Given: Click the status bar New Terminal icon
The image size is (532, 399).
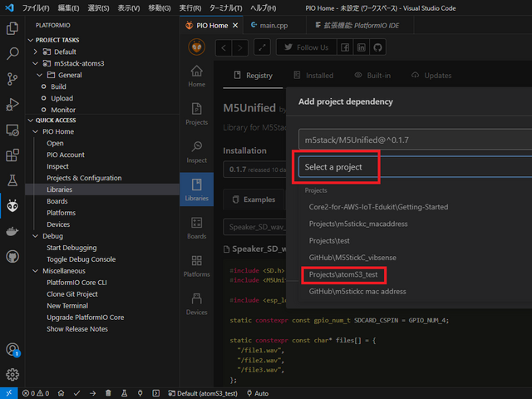Looking at the screenshot, I should click(155, 393).
